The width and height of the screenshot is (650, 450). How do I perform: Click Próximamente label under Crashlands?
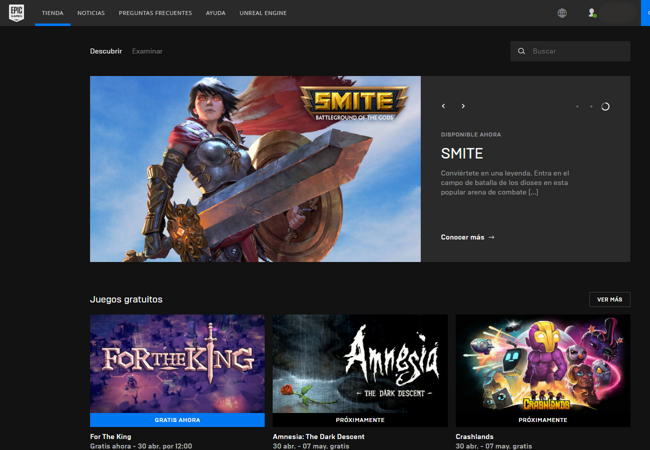point(543,420)
